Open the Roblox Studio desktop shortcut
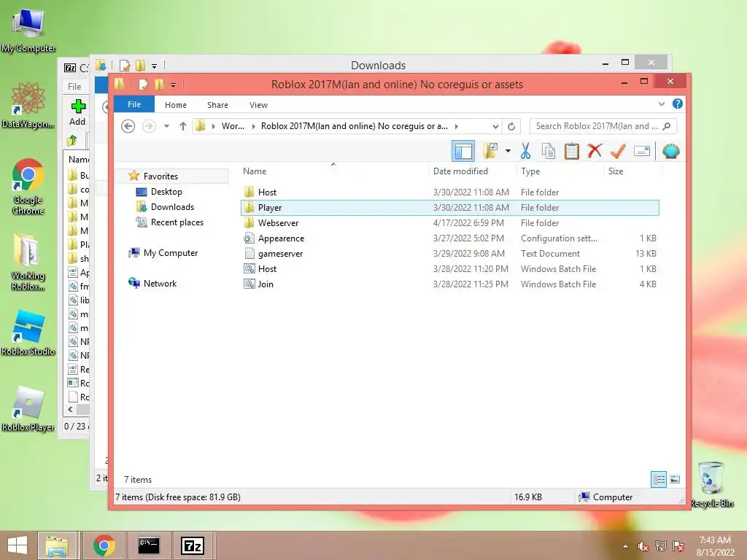This screenshot has height=560, width=747. [28, 332]
